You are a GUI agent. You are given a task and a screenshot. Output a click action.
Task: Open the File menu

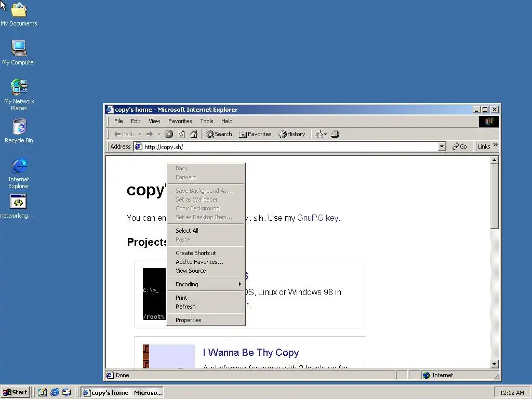118,121
